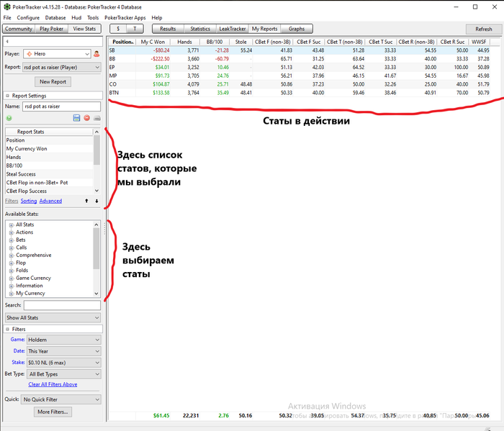Click the Refresh button

[484, 30]
